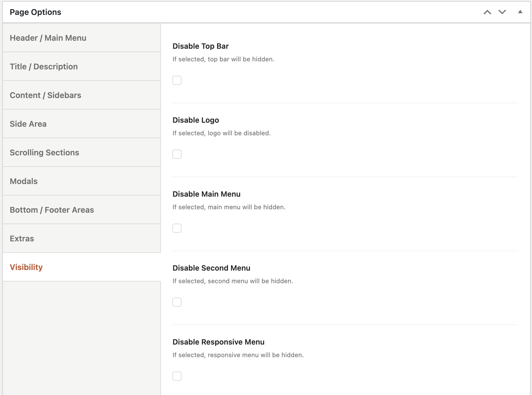Open Scrolling Sections settings tab

(x=44, y=152)
